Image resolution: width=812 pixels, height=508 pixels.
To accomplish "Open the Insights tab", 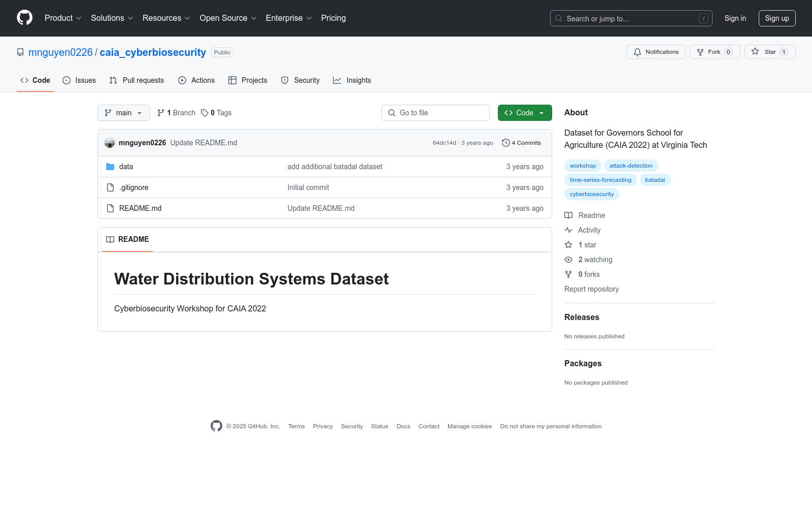I will tap(352, 80).
